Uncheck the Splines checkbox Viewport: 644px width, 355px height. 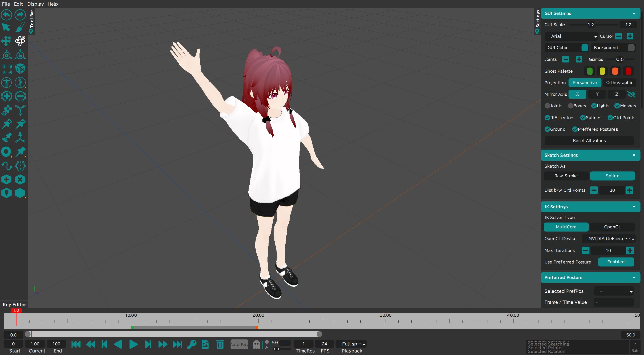click(583, 118)
